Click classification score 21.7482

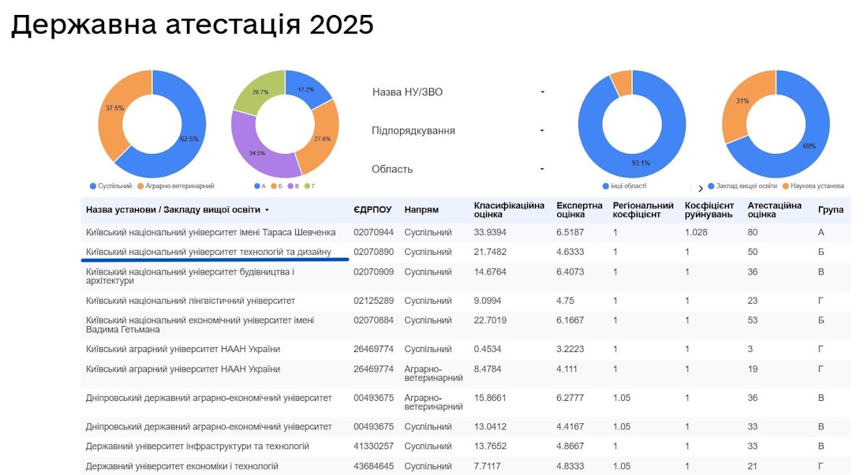click(490, 252)
